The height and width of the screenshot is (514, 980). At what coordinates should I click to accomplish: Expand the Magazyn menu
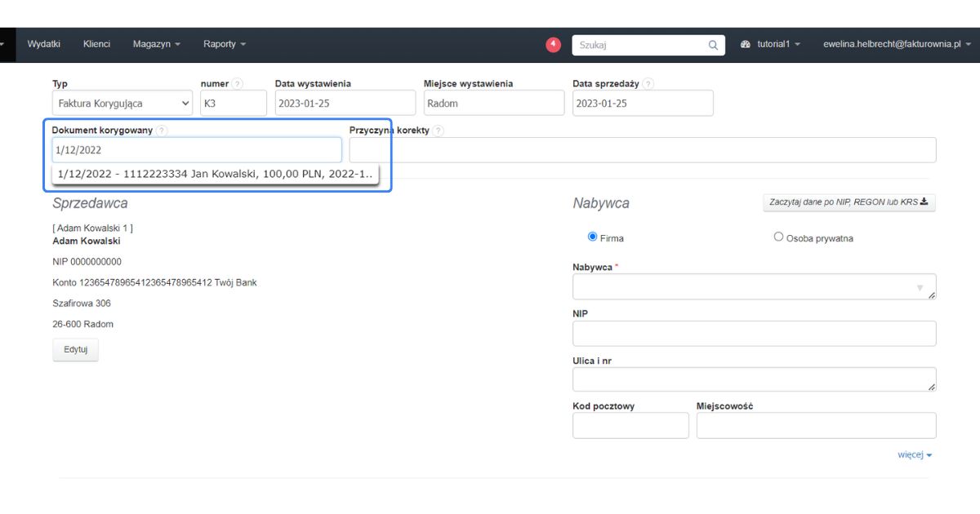point(156,44)
